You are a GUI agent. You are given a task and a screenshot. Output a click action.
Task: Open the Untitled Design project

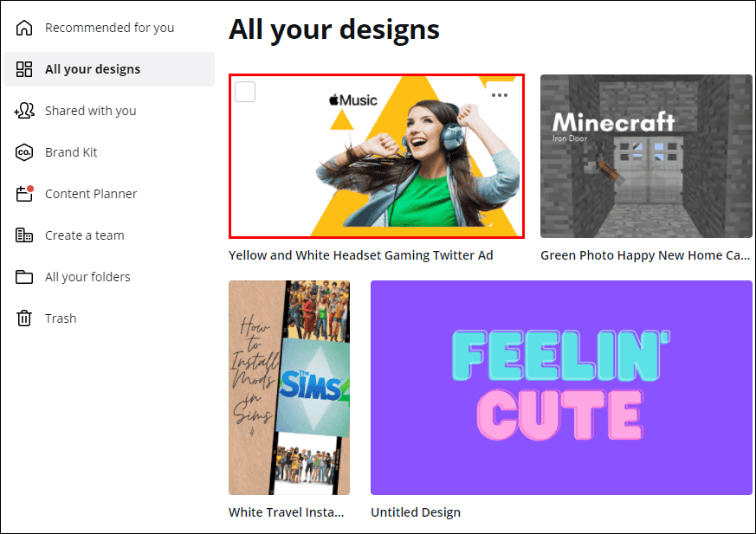coord(560,387)
